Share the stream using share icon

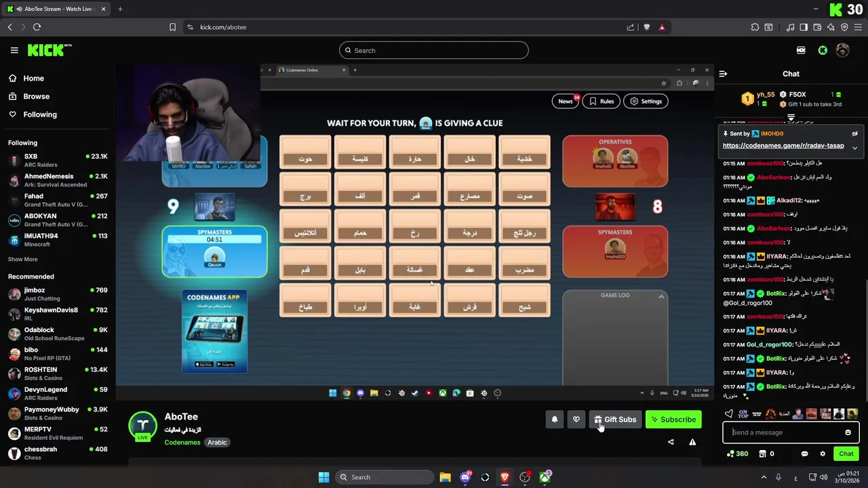pyautogui.click(x=671, y=442)
